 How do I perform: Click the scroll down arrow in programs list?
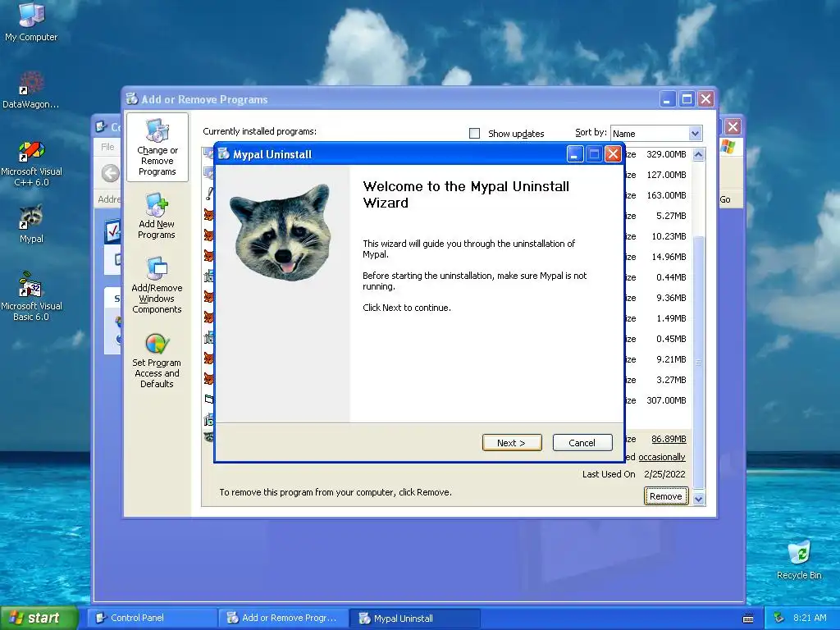699,499
